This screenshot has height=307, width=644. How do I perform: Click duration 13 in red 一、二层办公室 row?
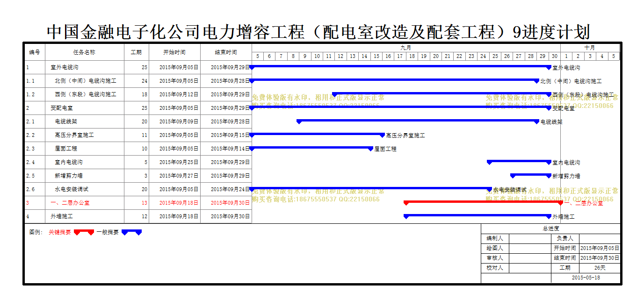point(145,203)
